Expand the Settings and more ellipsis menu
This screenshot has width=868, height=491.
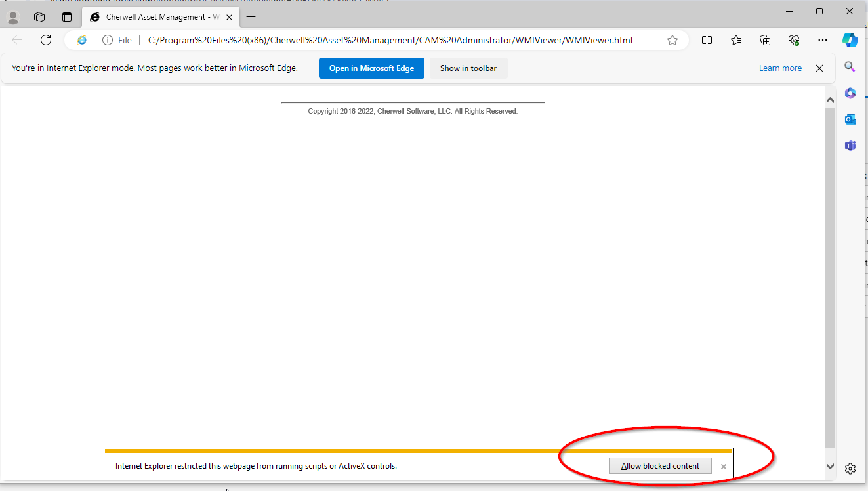pyautogui.click(x=823, y=40)
